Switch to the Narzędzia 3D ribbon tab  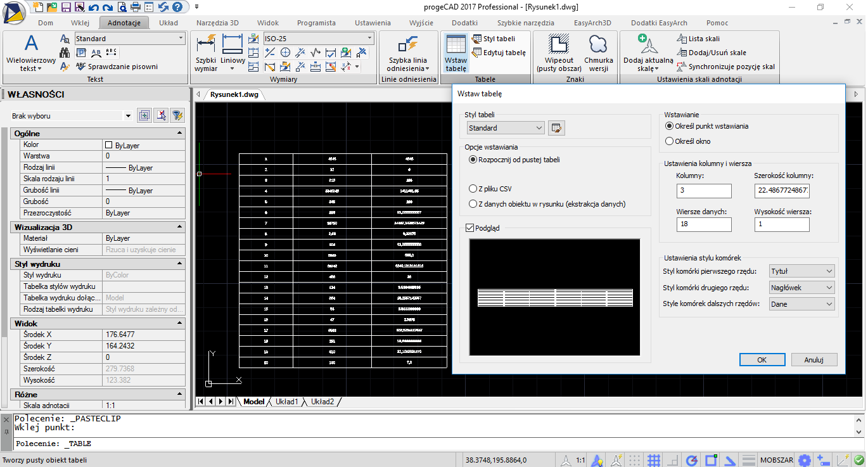(217, 23)
